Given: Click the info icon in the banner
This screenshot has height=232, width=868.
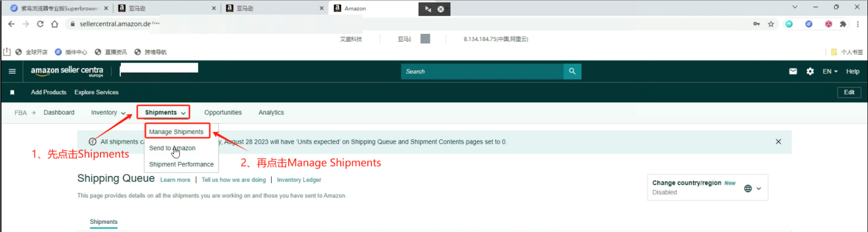Looking at the screenshot, I should pyautogui.click(x=92, y=141).
